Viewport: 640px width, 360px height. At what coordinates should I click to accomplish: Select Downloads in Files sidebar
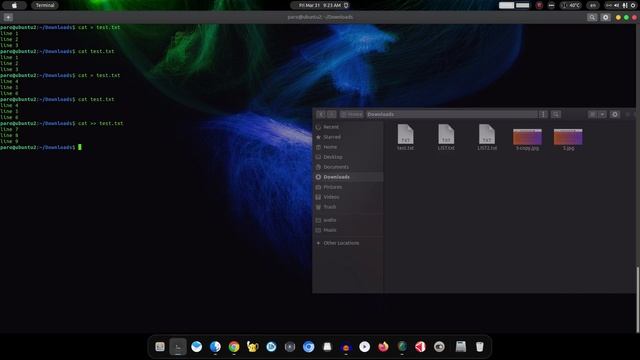pos(348,177)
